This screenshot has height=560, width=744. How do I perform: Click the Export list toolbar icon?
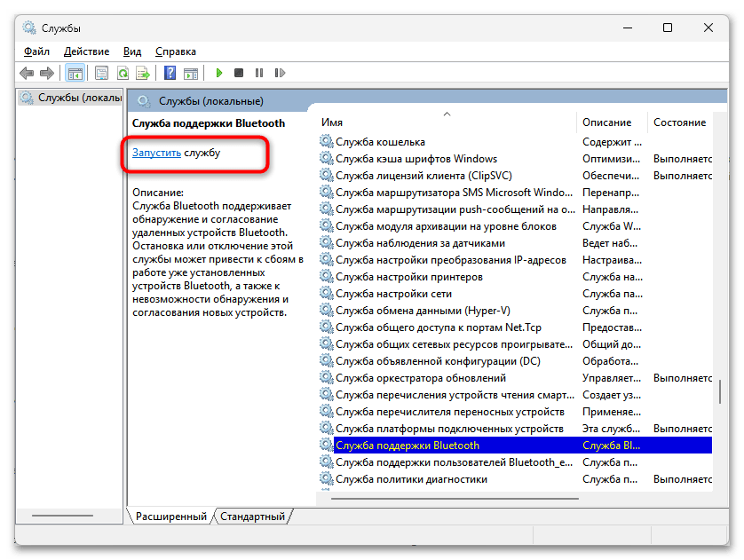(x=143, y=73)
